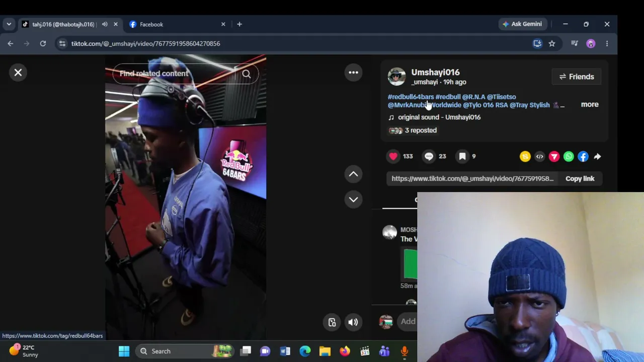The height and width of the screenshot is (362, 644).
Task: Copy the video link
Action: coord(580,178)
